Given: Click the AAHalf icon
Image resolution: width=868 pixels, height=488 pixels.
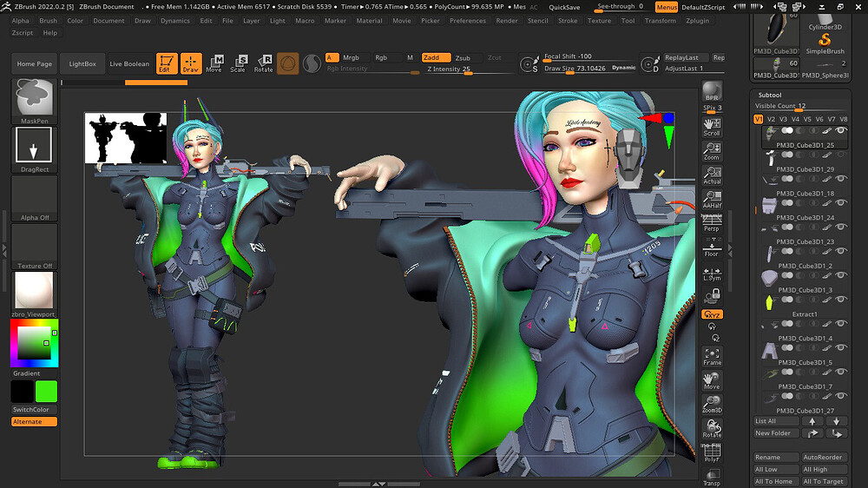Looking at the screenshot, I should point(712,200).
